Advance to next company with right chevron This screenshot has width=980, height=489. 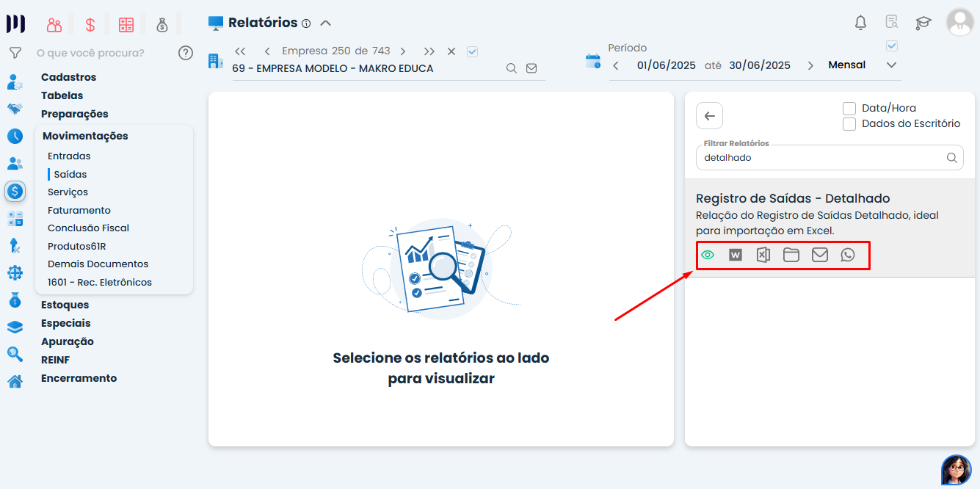[402, 51]
